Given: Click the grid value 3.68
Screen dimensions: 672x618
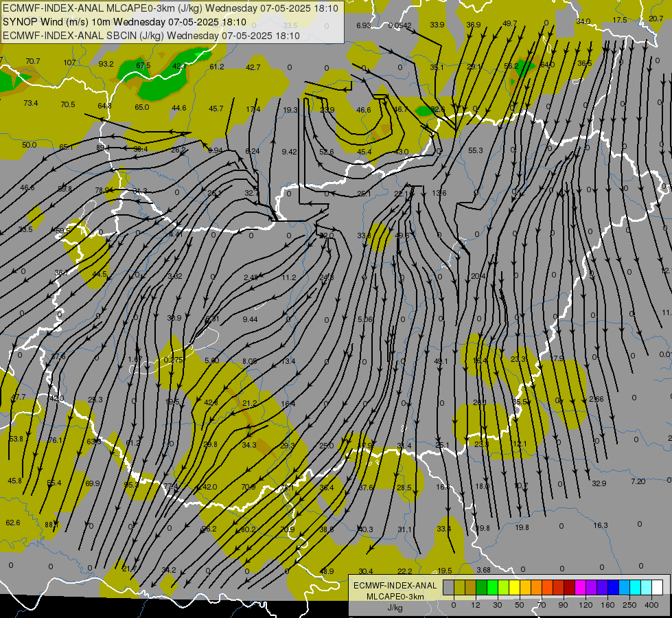Looking at the screenshot, I should click(x=483, y=569).
